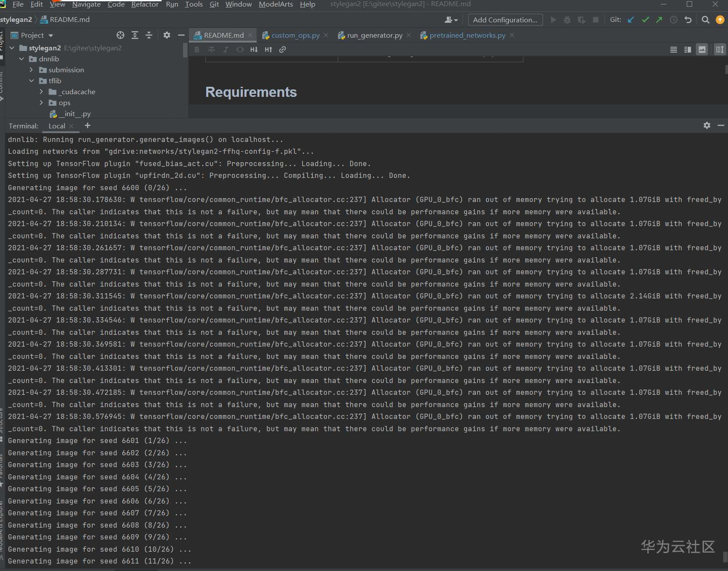The image size is (728, 571).
Task: Click Collapse All icon in Project panel
Action: [149, 35]
